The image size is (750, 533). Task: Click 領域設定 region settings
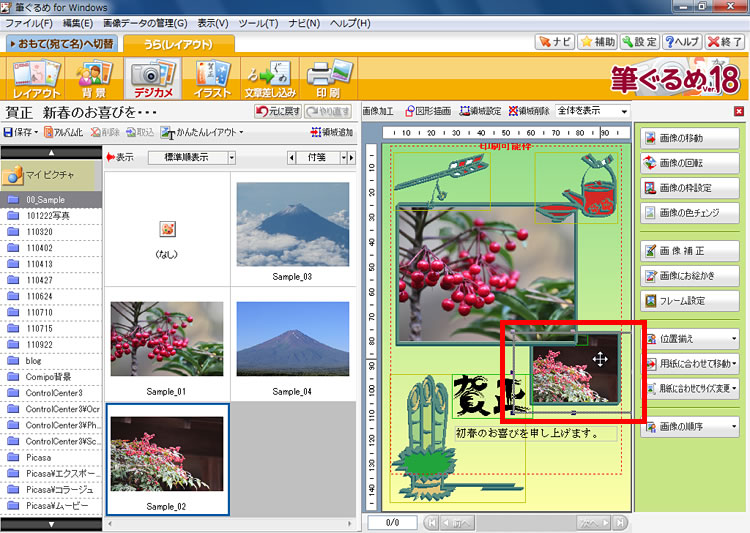point(480,111)
